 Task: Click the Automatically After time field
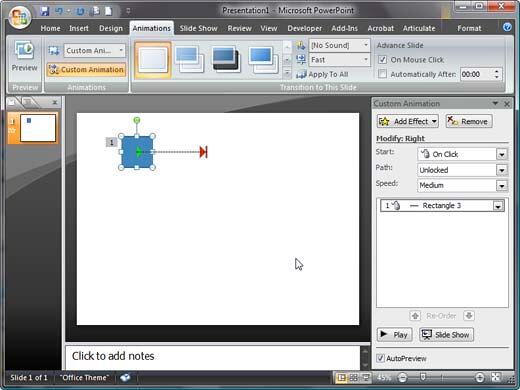tap(476, 74)
